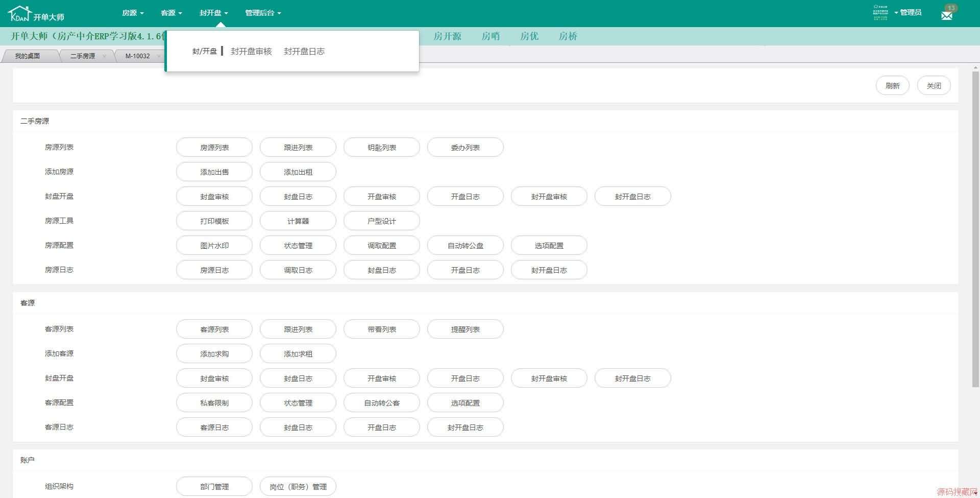The width and height of the screenshot is (980, 498).
Task: Open the 房桥 link
Action: (x=568, y=36)
